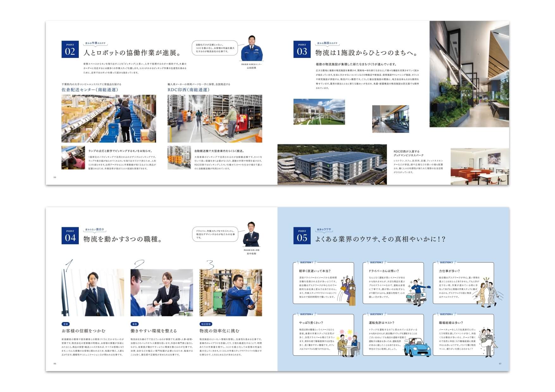
Task: Open the RDC印西 warehouse aisle photo
Action: [215, 119]
